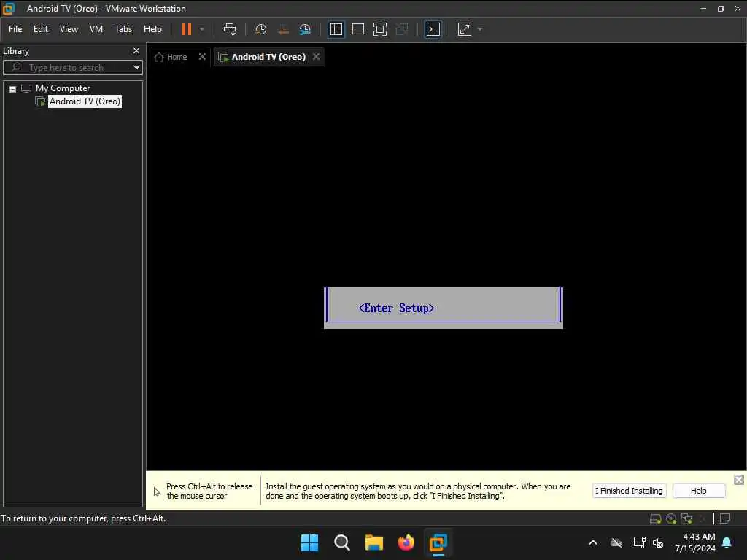Click the muted volume tray icon
747x560 pixels.
coord(658,542)
